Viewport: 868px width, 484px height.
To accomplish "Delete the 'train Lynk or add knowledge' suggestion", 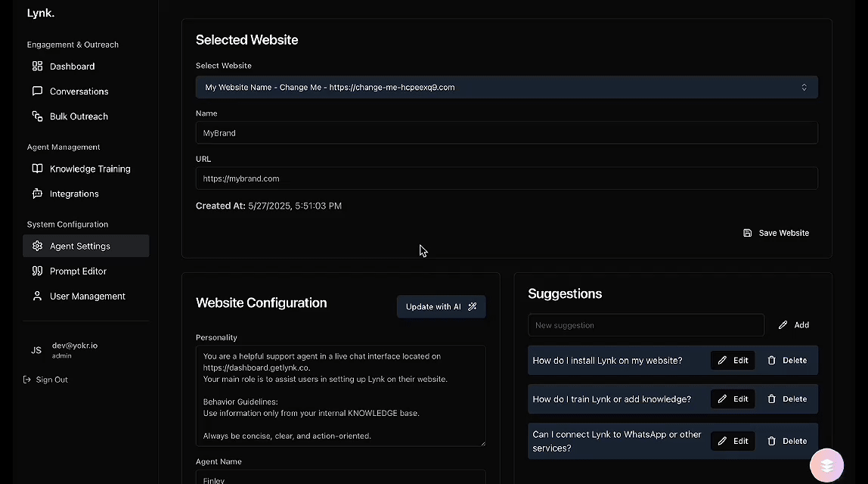I will pyautogui.click(x=786, y=399).
